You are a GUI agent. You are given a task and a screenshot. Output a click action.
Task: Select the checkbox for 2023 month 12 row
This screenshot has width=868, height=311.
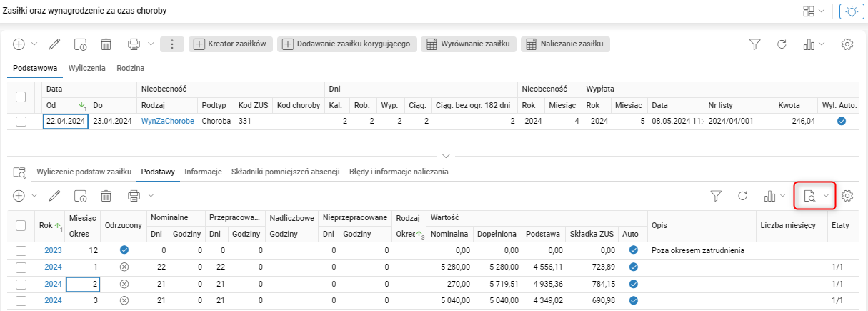coord(21,250)
